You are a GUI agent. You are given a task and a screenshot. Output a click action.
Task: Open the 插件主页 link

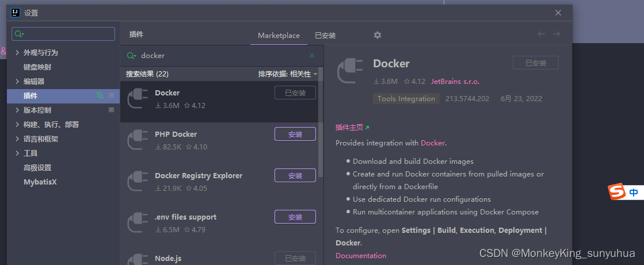click(349, 128)
